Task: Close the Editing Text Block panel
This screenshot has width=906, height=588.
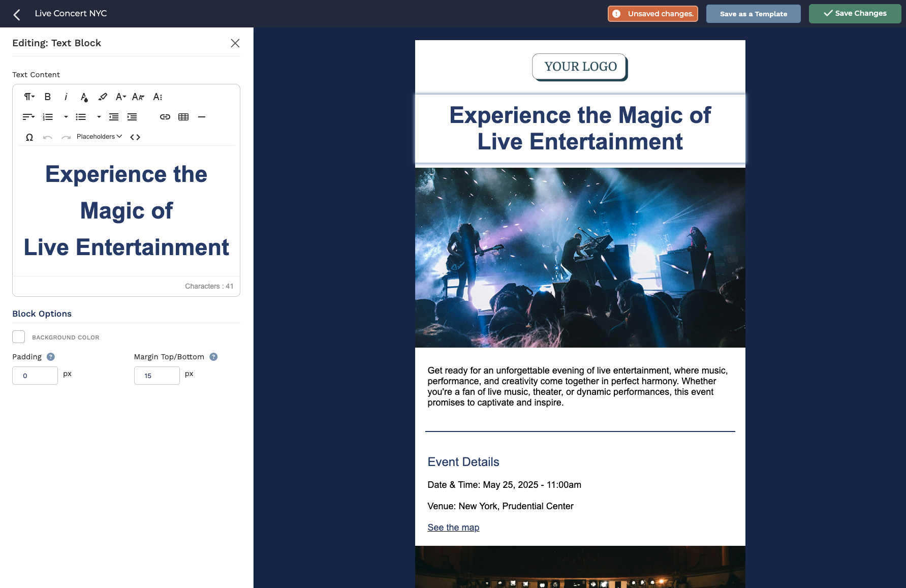Action: click(235, 43)
